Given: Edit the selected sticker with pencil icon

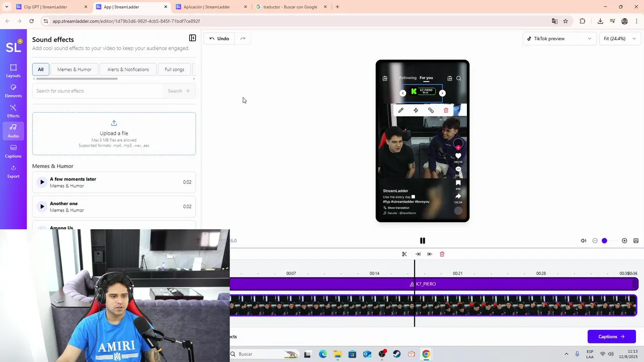Looking at the screenshot, I should (400, 110).
